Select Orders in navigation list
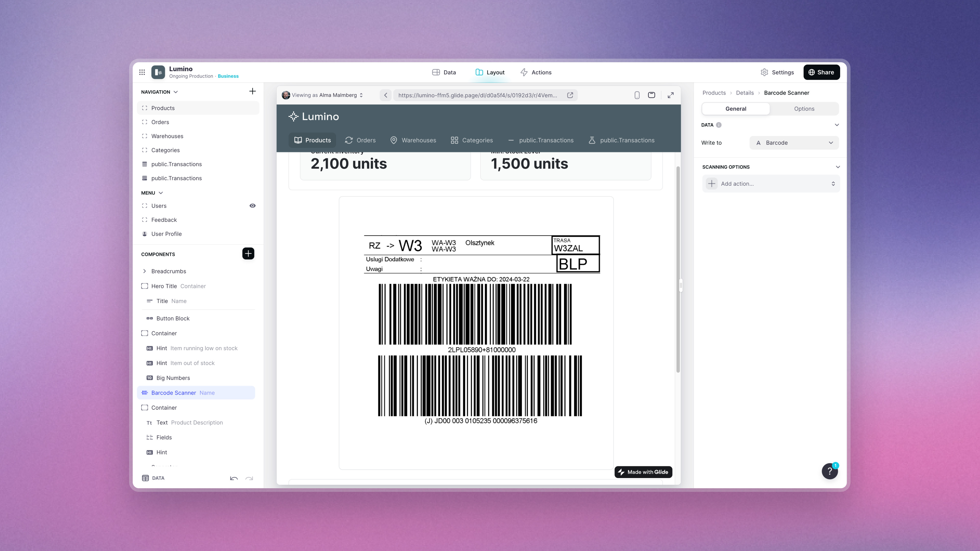Screen dimensions: 980x551 tap(198, 122)
